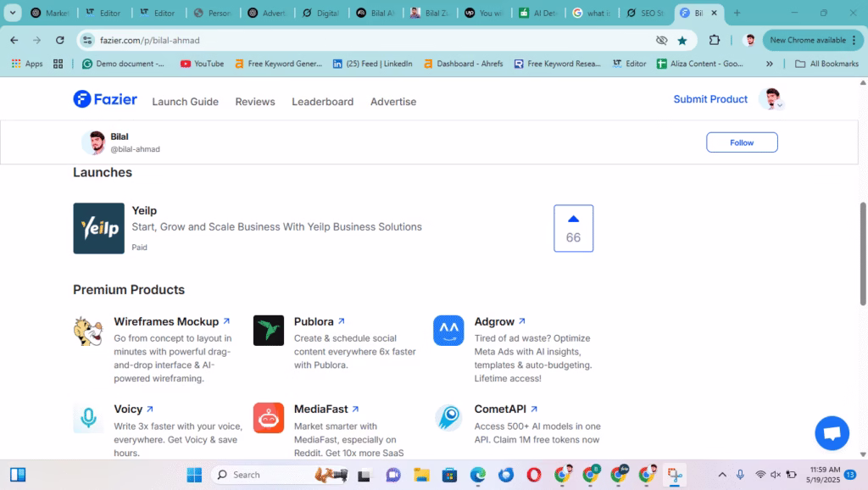
Task: Open the Launch Guide menu item
Action: 186,102
